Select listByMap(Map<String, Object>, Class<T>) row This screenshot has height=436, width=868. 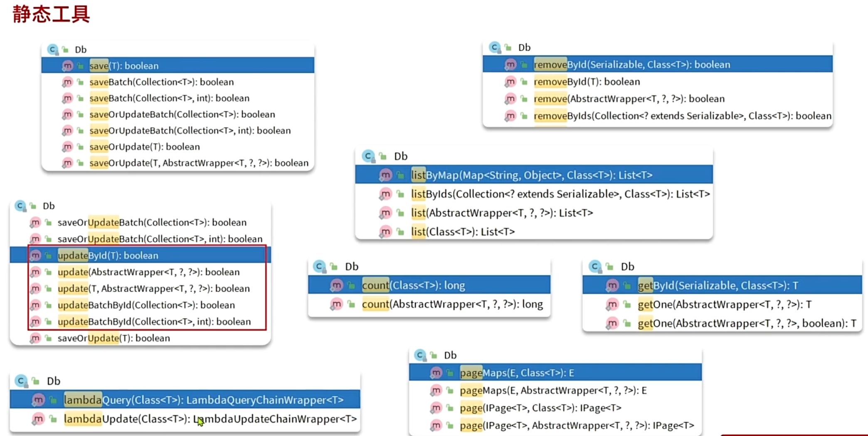click(x=534, y=175)
